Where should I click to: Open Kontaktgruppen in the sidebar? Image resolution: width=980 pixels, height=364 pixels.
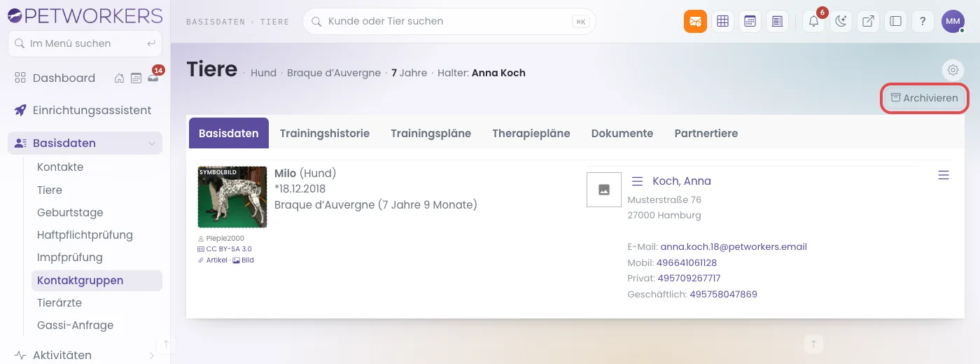tap(97, 280)
